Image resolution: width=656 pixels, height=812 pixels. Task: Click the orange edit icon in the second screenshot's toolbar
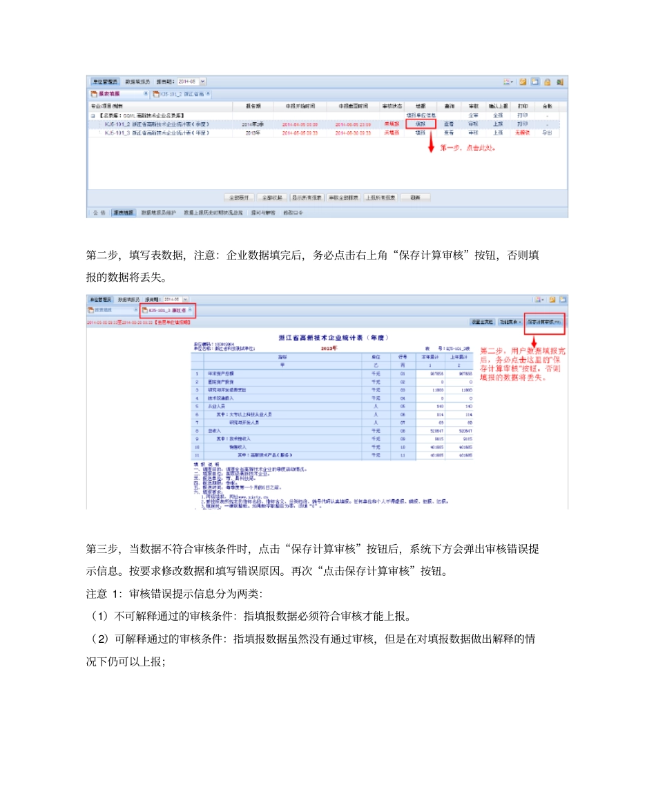click(x=552, y=300)
